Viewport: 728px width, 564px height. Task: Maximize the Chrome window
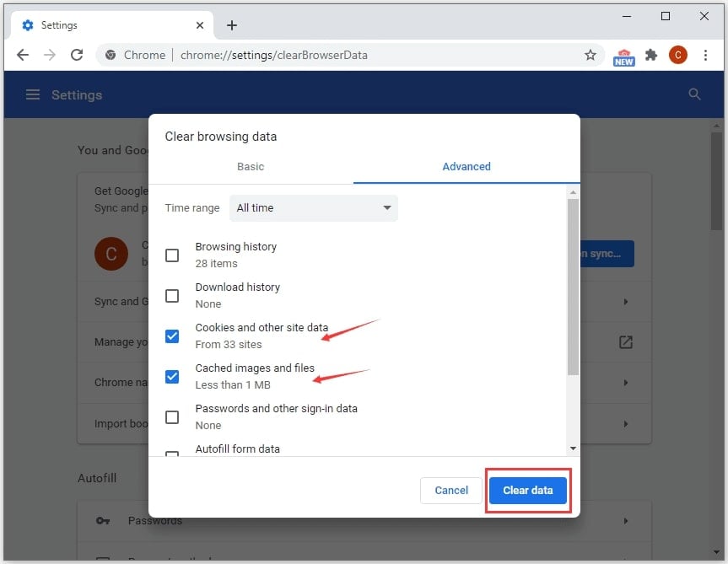coord(666,16)
